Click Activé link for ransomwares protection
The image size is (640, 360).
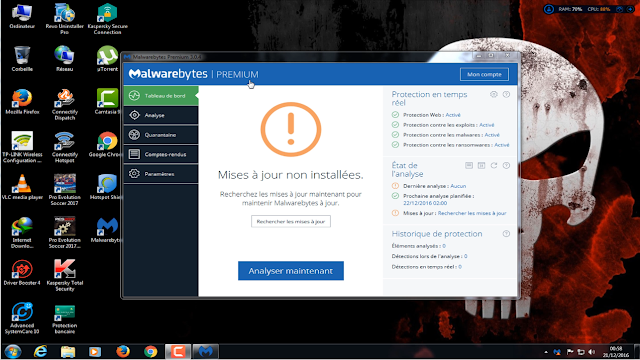[x=502, y=145]
